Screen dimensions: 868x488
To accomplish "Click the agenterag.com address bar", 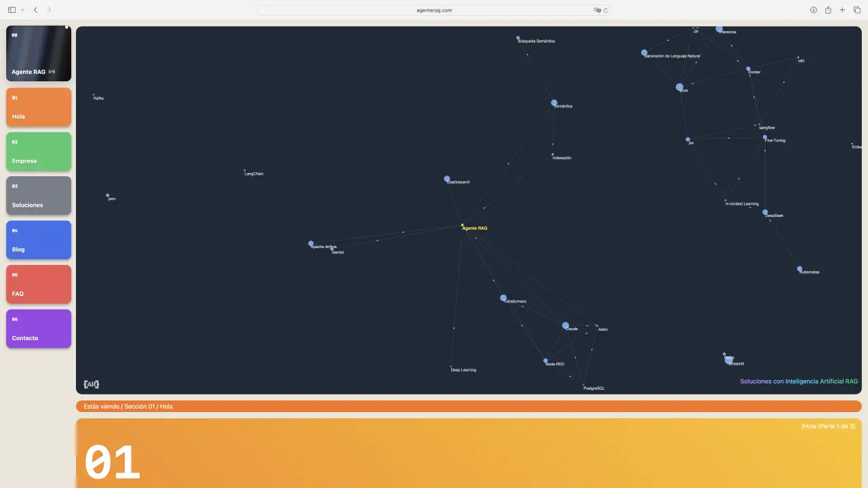I will pyautogui.click(x=434, y=10).
